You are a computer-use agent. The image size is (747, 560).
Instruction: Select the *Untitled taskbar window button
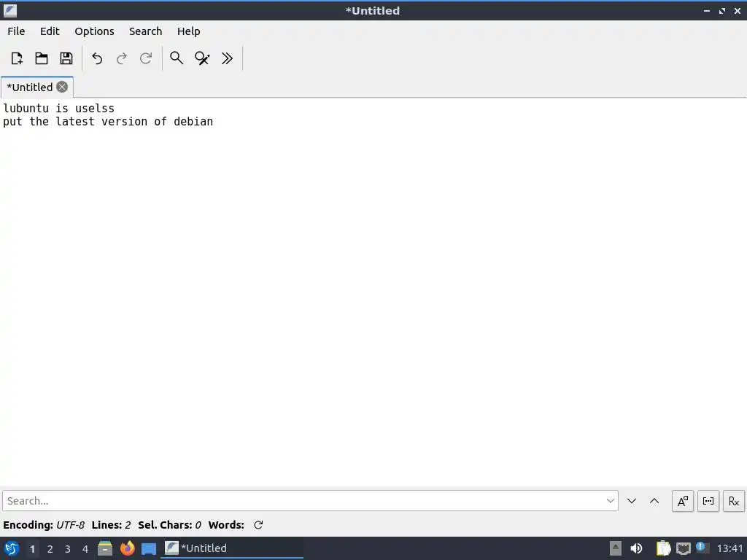(x=232, y=548)
